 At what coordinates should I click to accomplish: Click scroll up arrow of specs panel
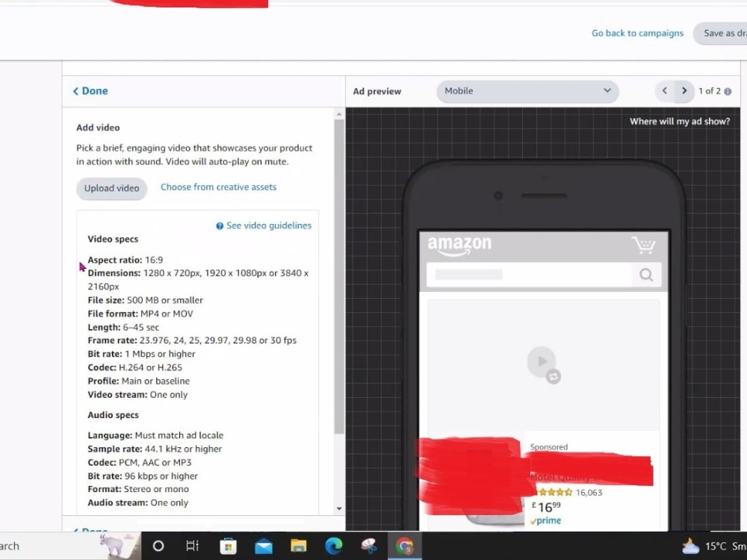338,114
